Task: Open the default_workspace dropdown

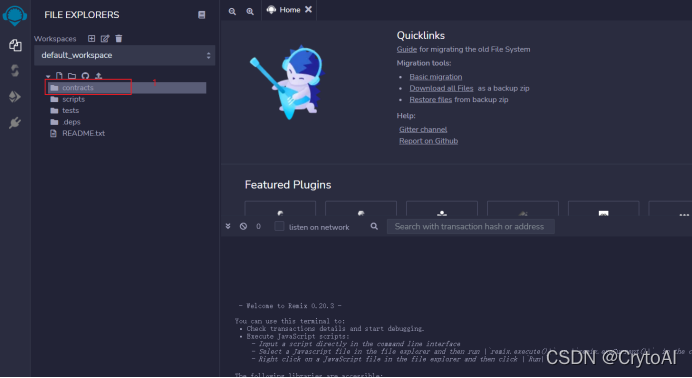Action: point(124,55)
